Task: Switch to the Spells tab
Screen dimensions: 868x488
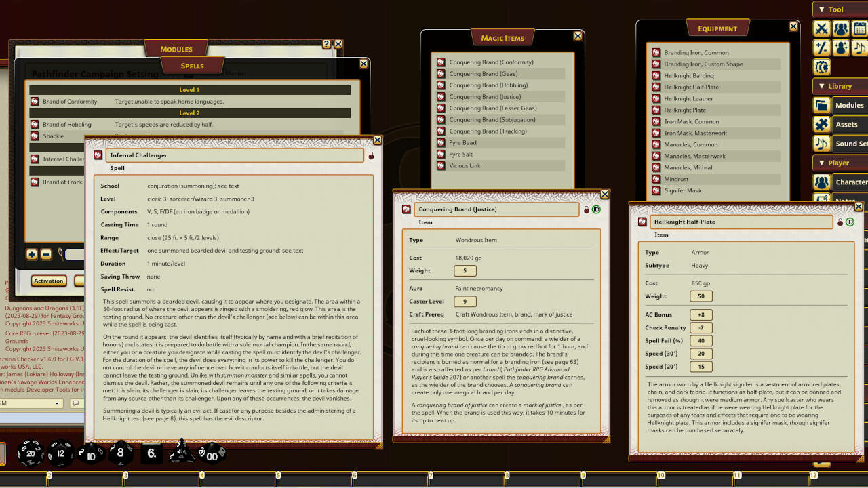Action: (x=192, y=65)
